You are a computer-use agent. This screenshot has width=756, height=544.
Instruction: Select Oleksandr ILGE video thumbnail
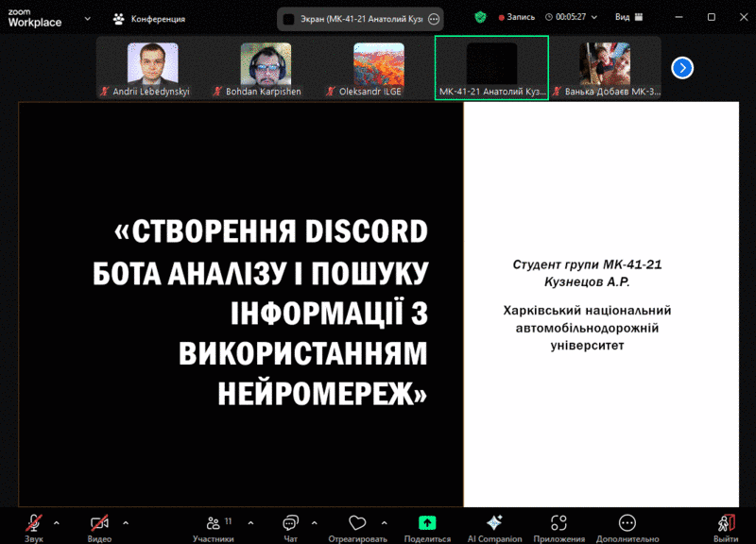379,68
